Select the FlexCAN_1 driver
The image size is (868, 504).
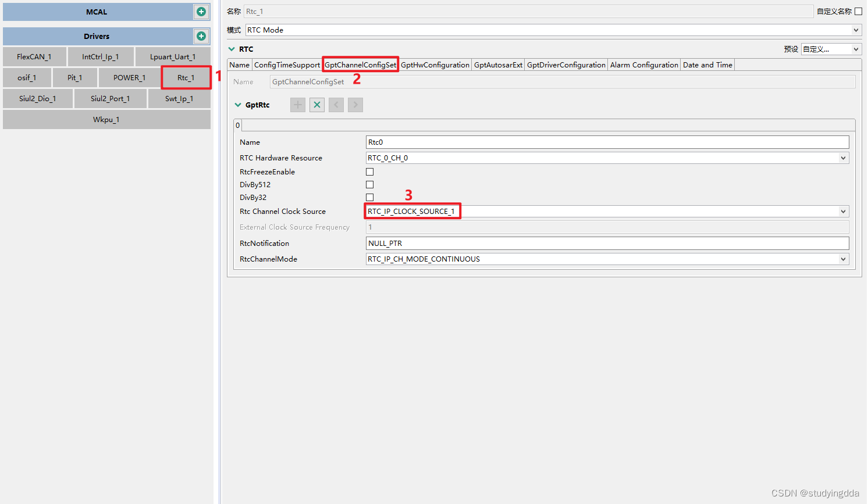(34, 57)
